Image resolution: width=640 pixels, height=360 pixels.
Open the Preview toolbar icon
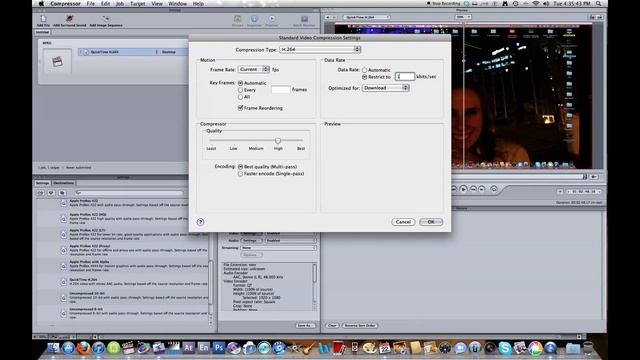point(272,19)
